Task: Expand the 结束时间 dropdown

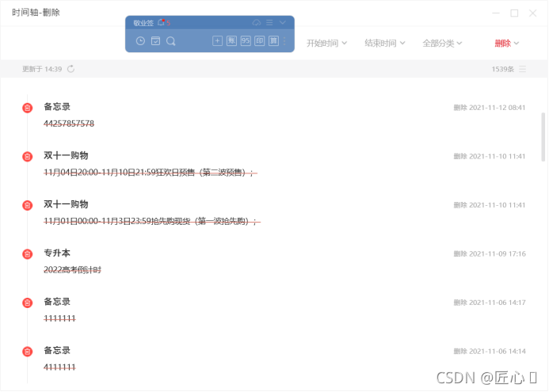Action: click(385, 43)
